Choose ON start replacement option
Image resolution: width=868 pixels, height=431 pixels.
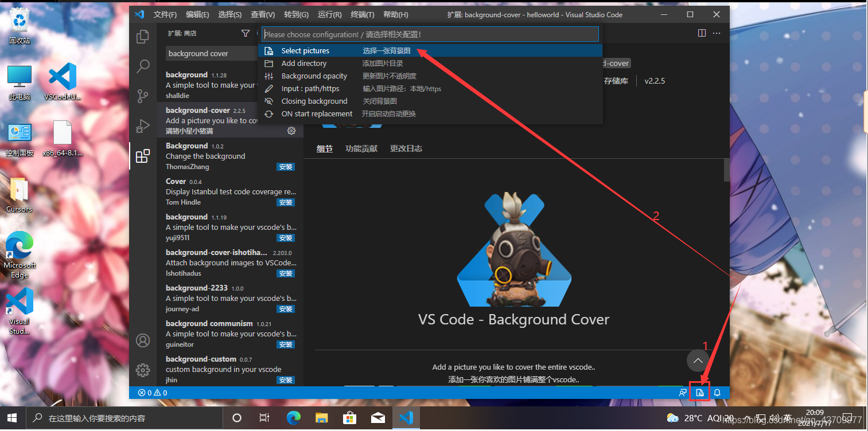pyautogui.click(x=430, y=113)
